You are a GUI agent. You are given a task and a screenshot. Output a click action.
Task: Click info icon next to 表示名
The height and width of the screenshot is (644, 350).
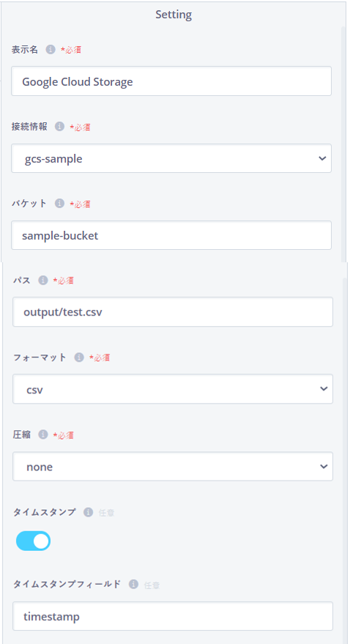pyautogui.click(x=50, y=50)
